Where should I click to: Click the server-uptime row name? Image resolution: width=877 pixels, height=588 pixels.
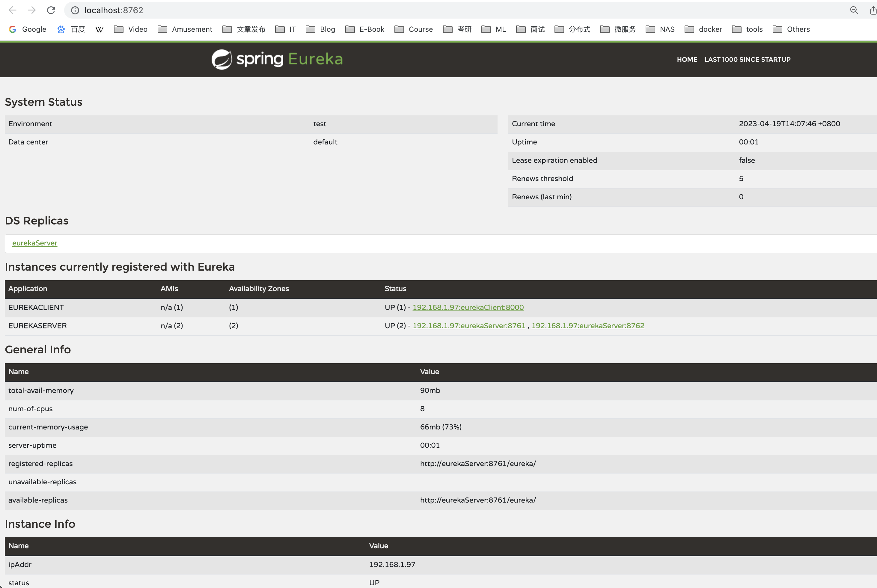(x=32, y=446)
